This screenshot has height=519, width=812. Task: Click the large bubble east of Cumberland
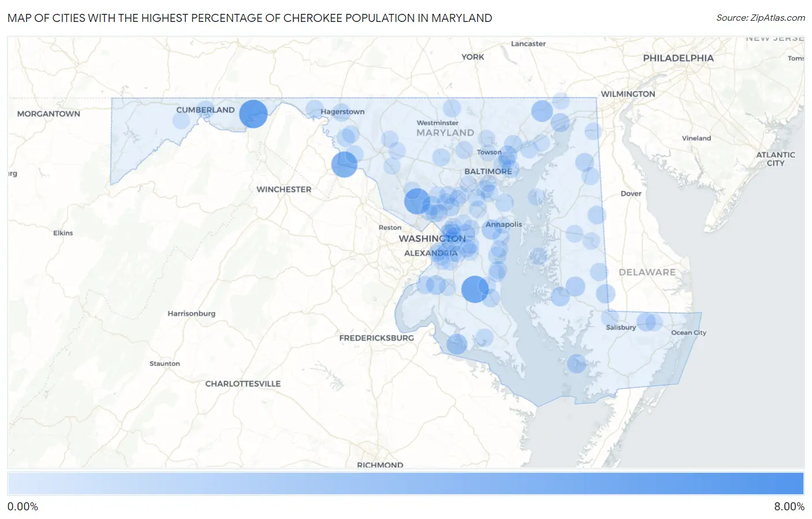[x=253, y=114]
